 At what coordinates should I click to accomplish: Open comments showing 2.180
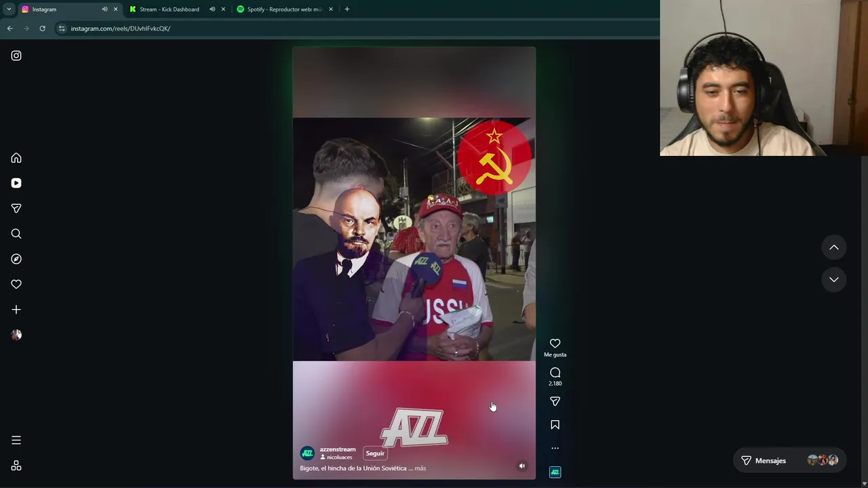point(555,376)
